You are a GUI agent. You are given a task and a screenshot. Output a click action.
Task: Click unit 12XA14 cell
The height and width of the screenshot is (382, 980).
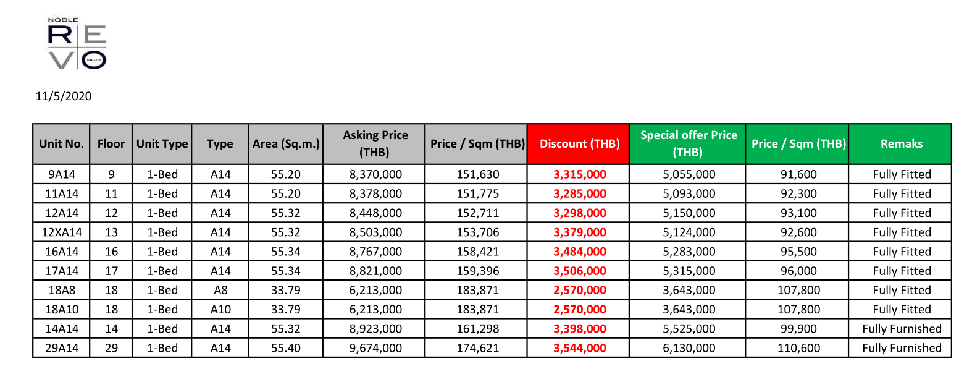click(62, 232)
